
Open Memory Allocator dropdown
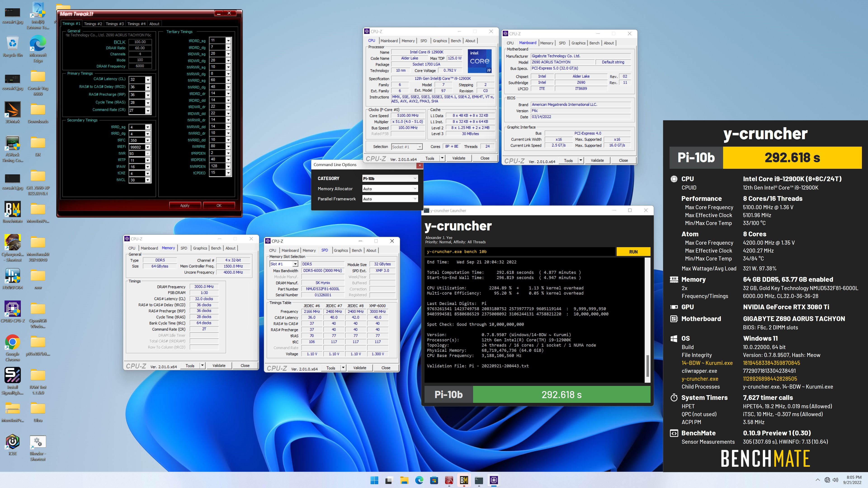tap(390, 189)
